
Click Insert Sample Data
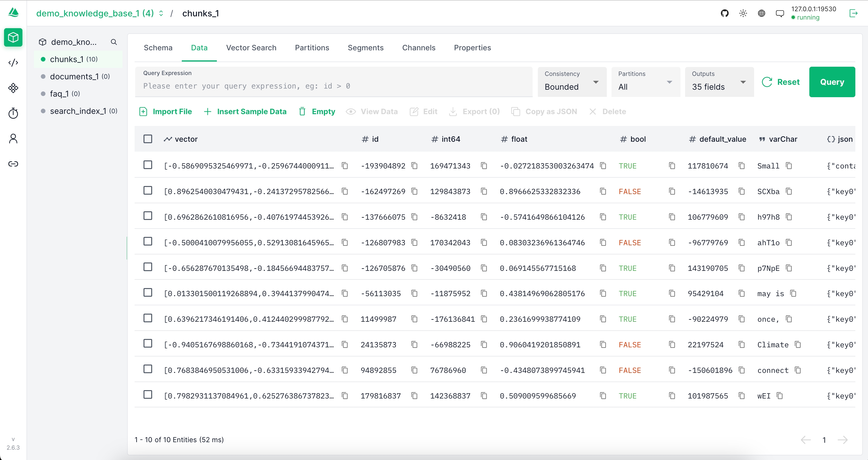pyautogui.click(x=252, y=112)
